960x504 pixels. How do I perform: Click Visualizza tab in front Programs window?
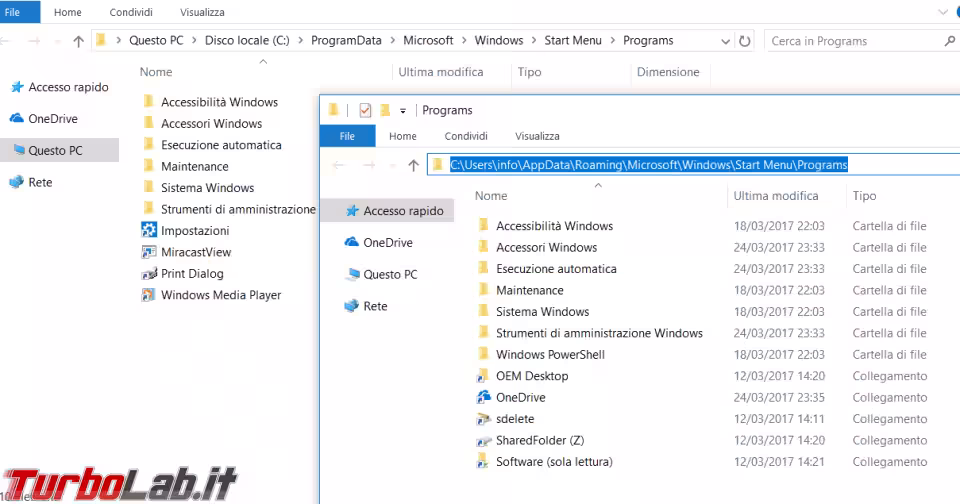click(x=537, y=136)
